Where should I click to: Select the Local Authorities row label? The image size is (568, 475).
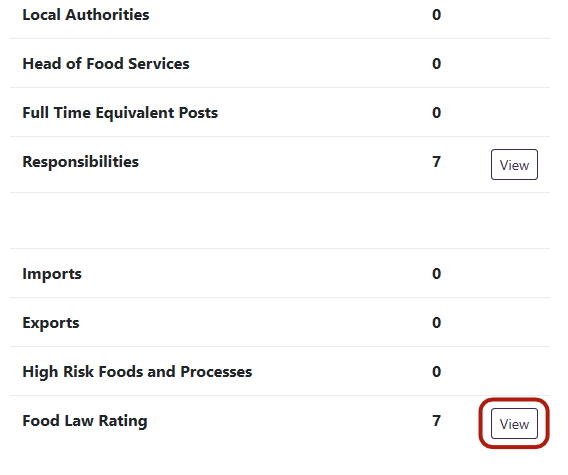(x=86, y=15)
